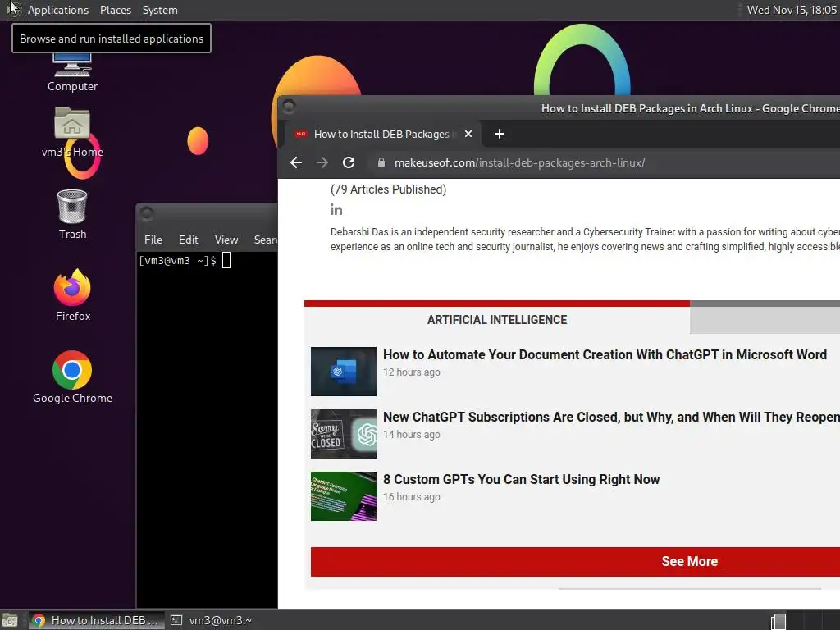Launch Firefox from the desktop
Image resolution: width=840 pixels, height=630 pixels.
tap(72, 295)
